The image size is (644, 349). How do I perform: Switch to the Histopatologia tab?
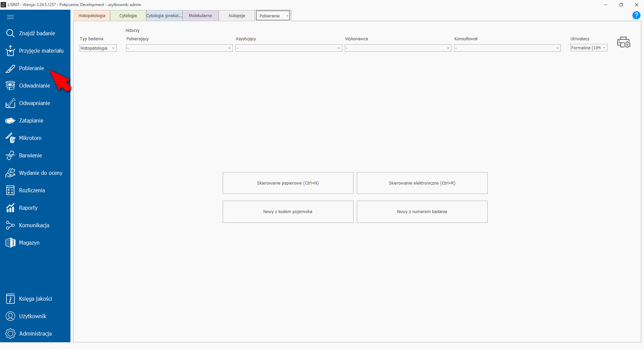pyautogui.click(x=92, y=16)
